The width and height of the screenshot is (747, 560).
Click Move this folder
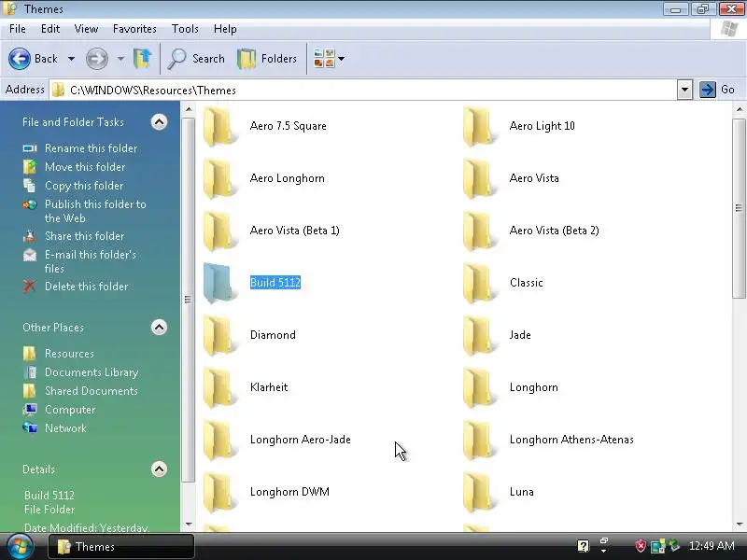(x=85, y=167)
